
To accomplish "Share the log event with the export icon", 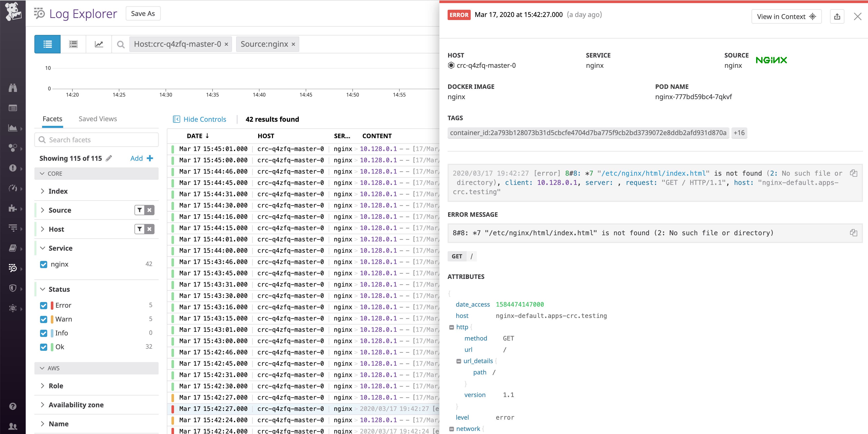I will coord(838,16).
